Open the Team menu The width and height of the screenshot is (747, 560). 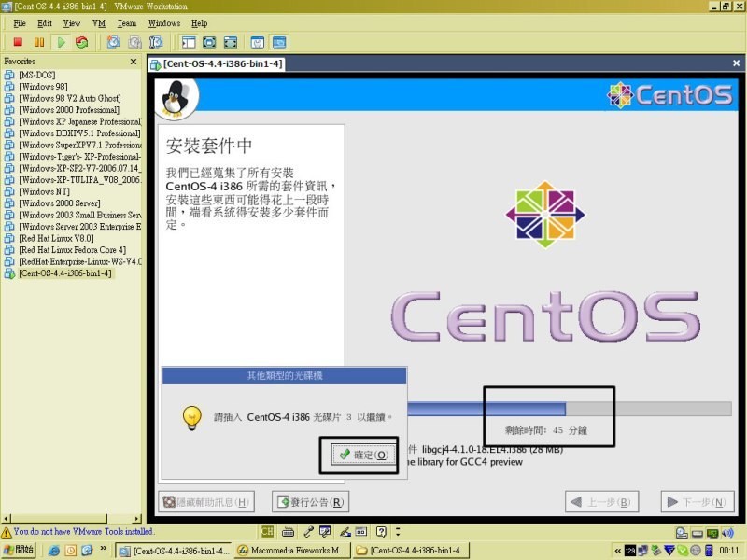point(127,23)
